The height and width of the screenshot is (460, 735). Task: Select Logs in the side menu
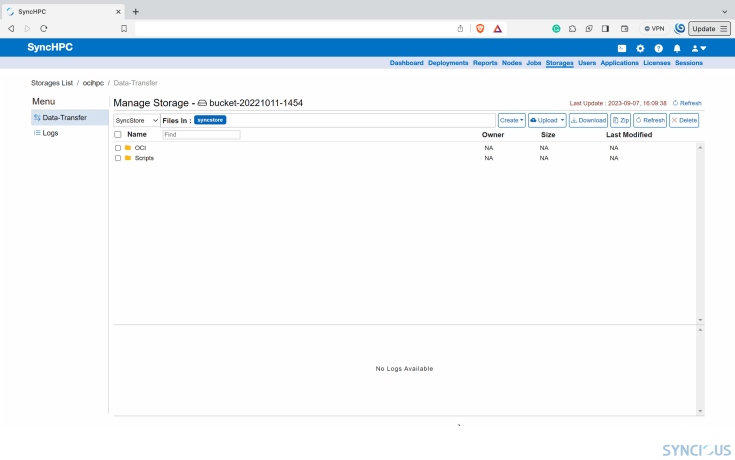pyautogui.click(x=46, y=133)
